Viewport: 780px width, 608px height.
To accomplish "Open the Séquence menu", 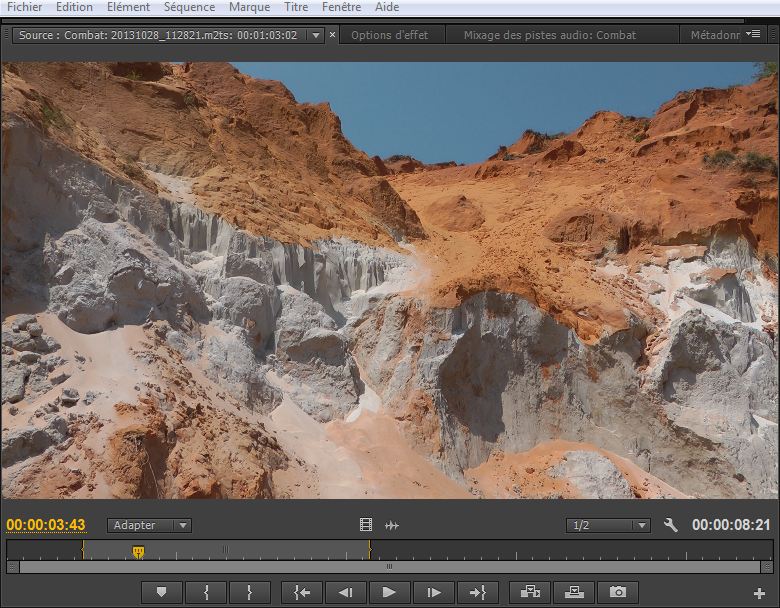I will click(x=189, y=7).
